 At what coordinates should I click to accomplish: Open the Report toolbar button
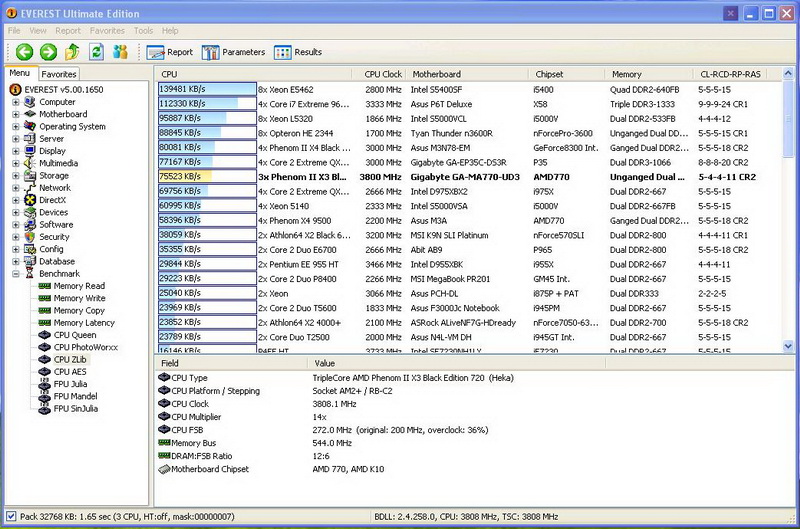click(169, 52)
